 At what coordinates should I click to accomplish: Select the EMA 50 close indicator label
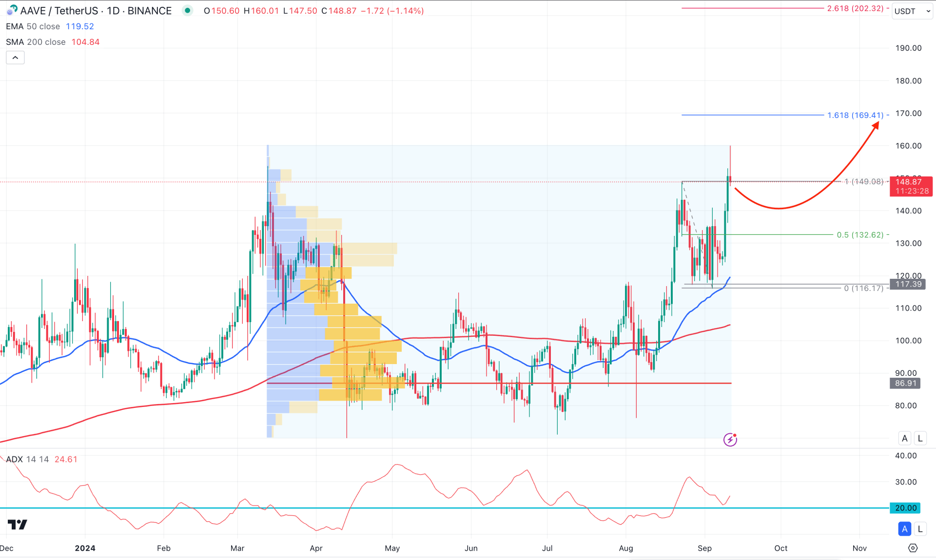[33, 26]
